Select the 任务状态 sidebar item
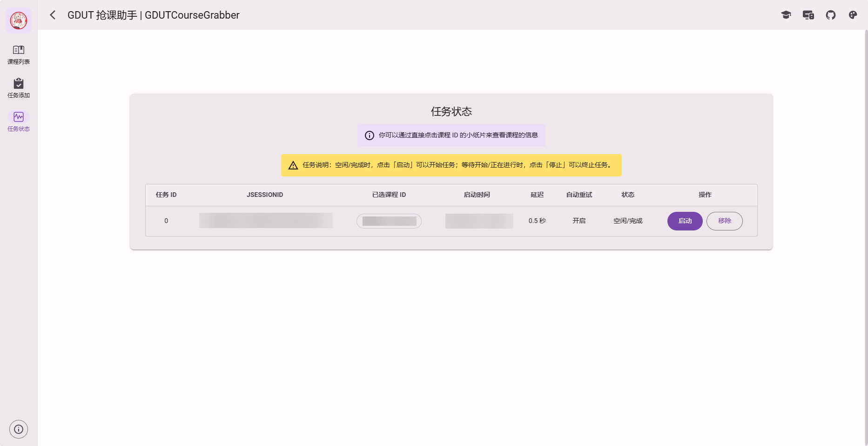 [19, 122]
